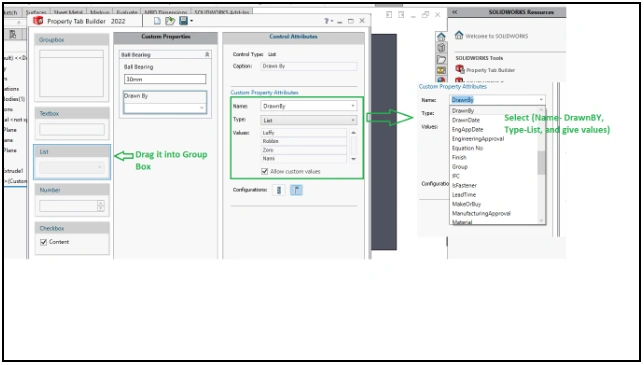Open the MBD Dimensions tab in SOLIDWORKS
644x365 pixels.
tap(166, 12)
